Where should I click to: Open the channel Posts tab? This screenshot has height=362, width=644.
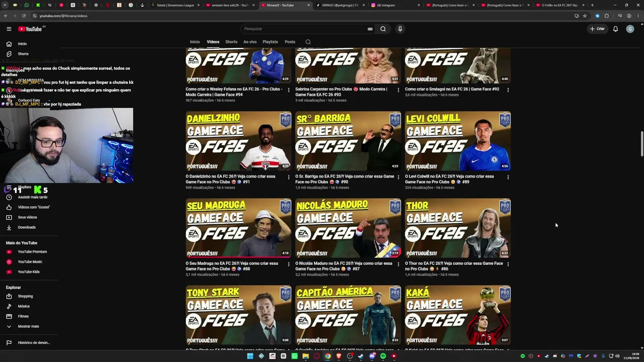click(290, 42)
